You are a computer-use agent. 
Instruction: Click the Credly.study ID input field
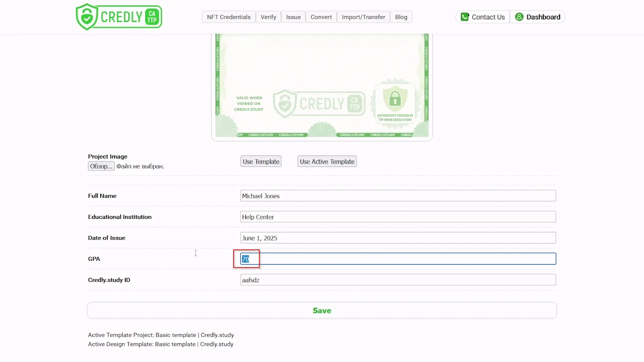[398, 280]
